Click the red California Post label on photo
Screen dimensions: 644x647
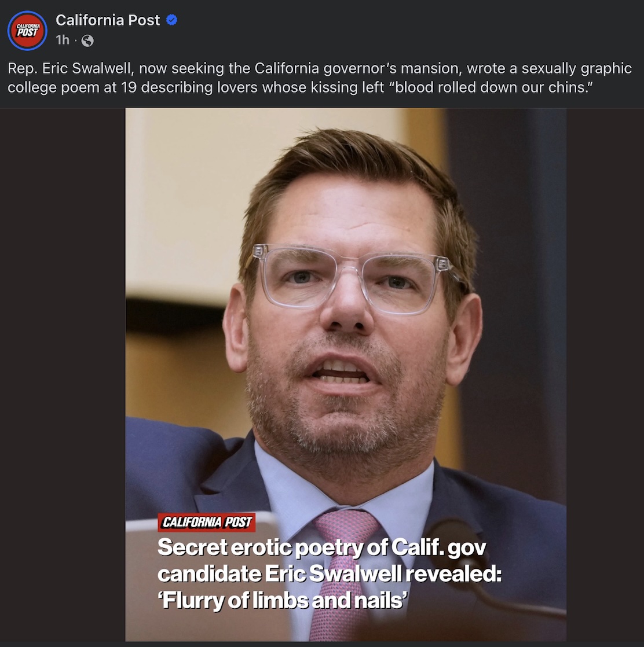click(x=206, y=522)
